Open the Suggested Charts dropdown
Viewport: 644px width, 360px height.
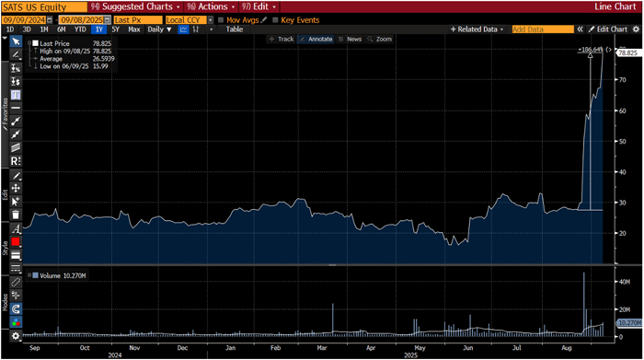[x=136, y=6]
